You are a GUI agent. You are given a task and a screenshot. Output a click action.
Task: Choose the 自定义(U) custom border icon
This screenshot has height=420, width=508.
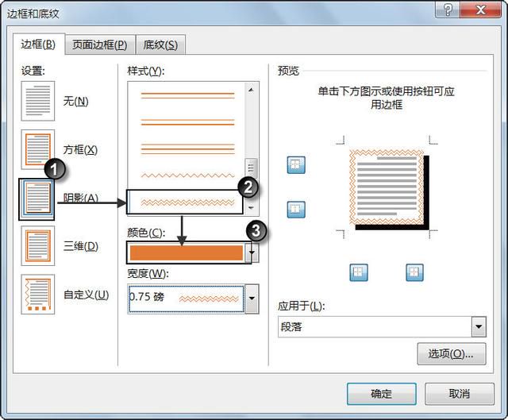click(38, 295)
